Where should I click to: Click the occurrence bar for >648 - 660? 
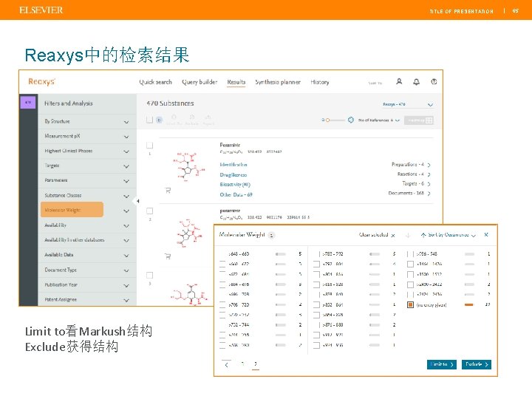[281, 254]
